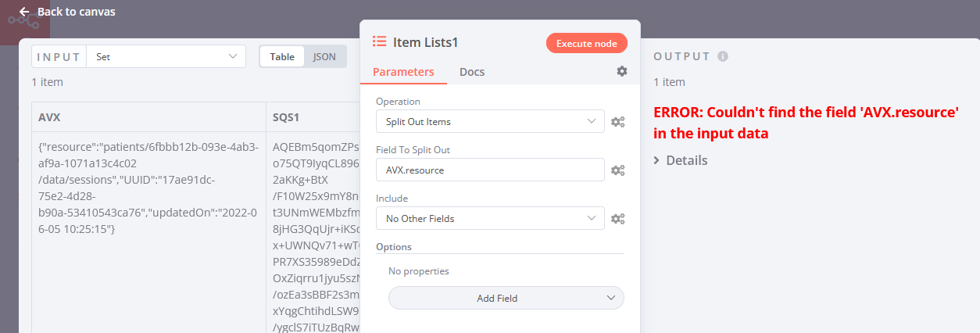980x333 pixels.
Task: Open the Operation dropdown
Action: tap(490, 122)
